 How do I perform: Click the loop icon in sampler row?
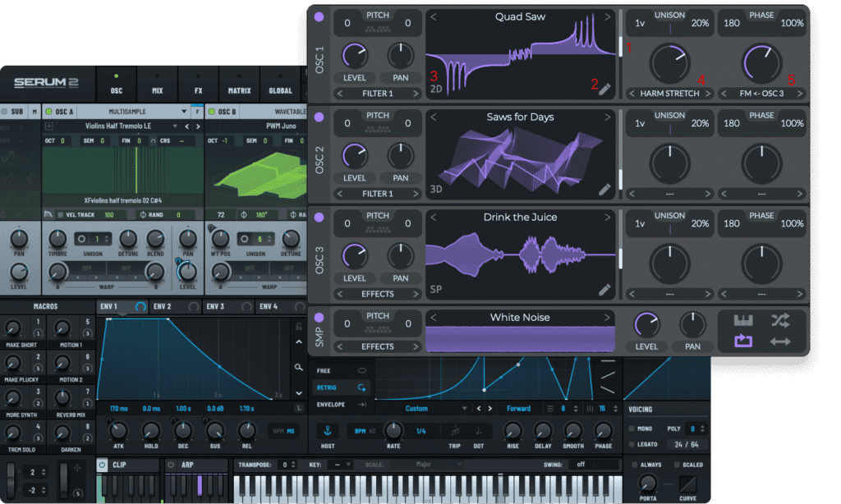point(743,341)
